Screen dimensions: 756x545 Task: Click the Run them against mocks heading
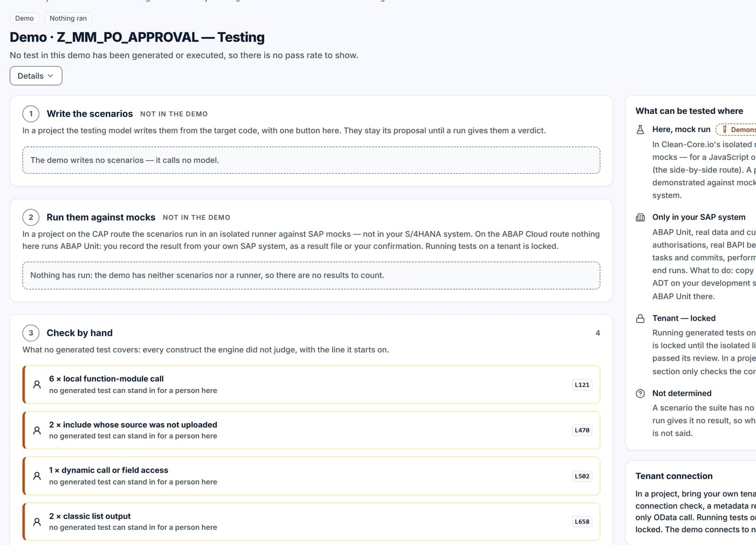pyautogui.click(x=101, y=217)
